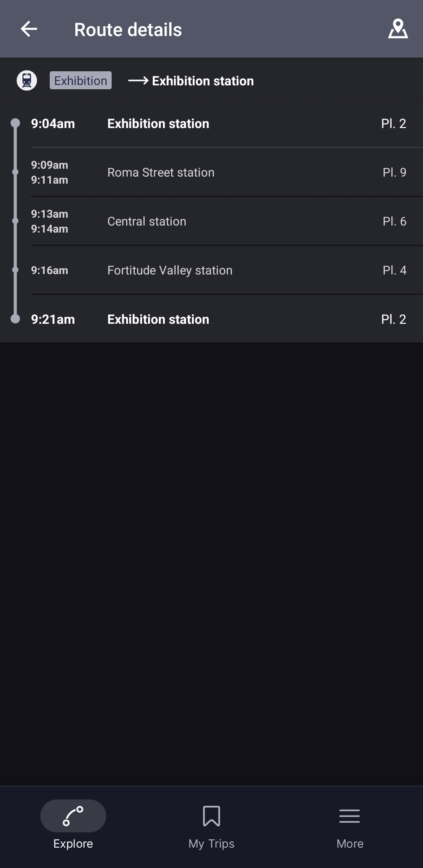Tap the top timeline departure marker
The width and height of the screenshot is (423, 868).
15,123
